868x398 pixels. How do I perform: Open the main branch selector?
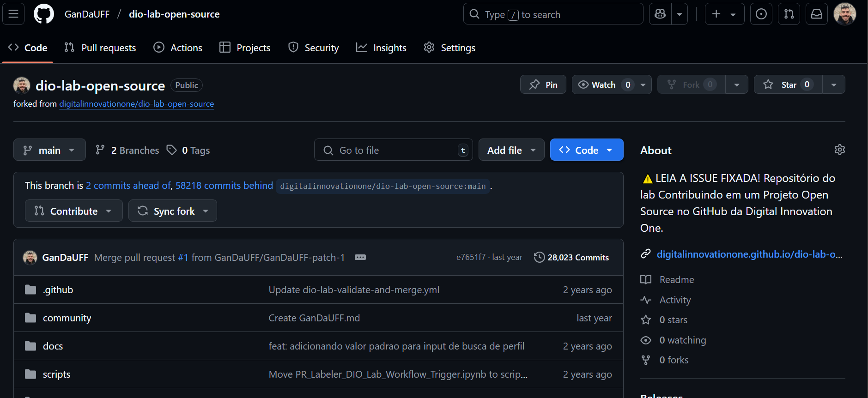click(x=49, y=150)
